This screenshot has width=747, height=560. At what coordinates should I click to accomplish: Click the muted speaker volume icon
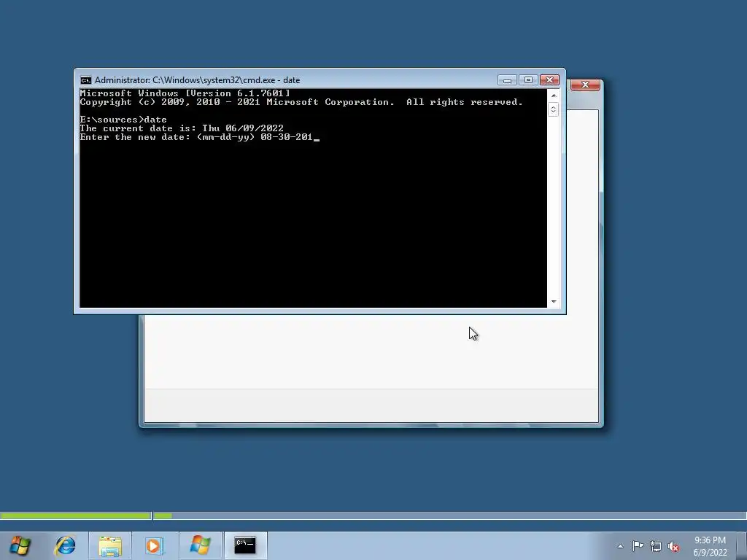coord(673,547)
